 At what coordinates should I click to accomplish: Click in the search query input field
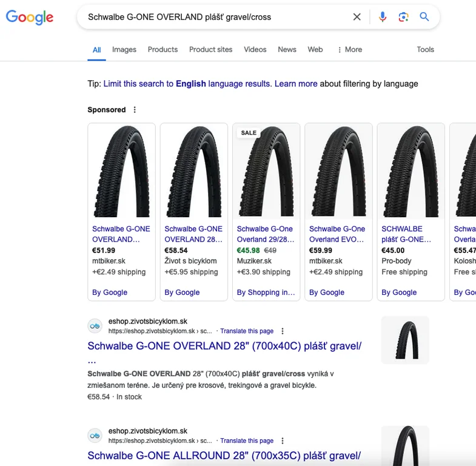click(x=212, y=17)
